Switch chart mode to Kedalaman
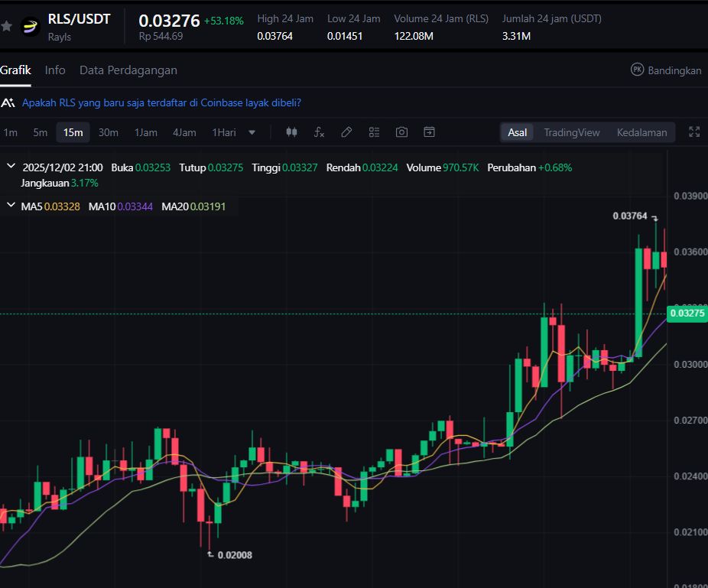Viewport: 708px width, 588px height. [641, 132]
